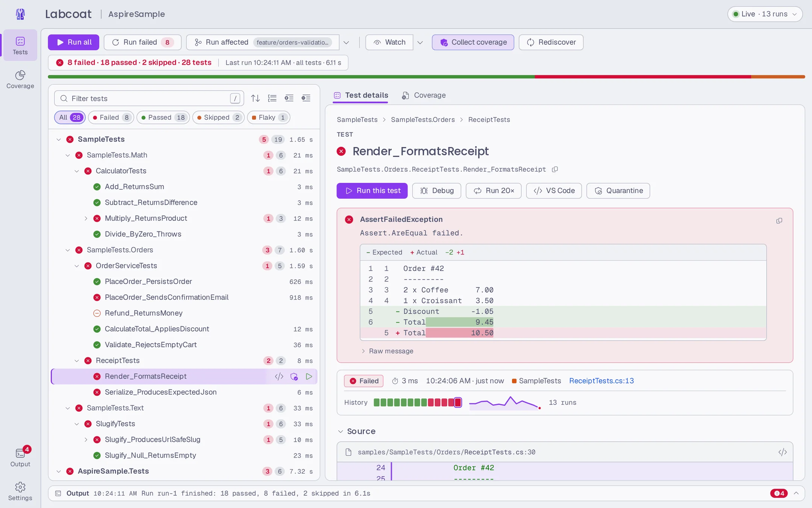The height and width of the screenshot is (508, 812).
Task: Open the Coverage sidebar view
Action: pyautogui.click(x=20, y=79)
